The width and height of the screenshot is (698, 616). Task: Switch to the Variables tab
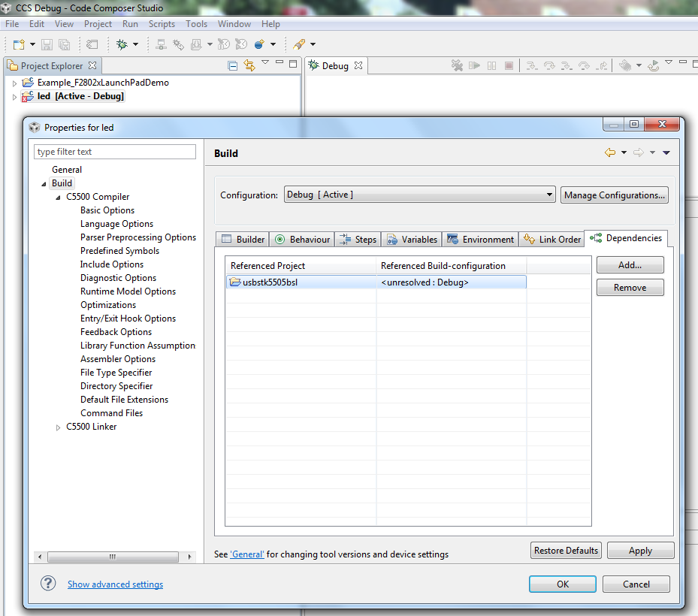pyautogui.click(x=412, y=240)
